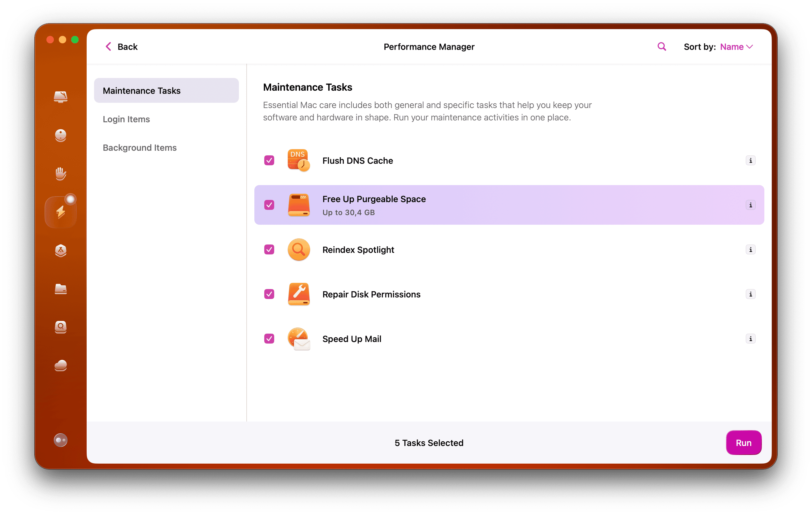
Task: Open the Smart Care module in sidebar
Action: 60,97
